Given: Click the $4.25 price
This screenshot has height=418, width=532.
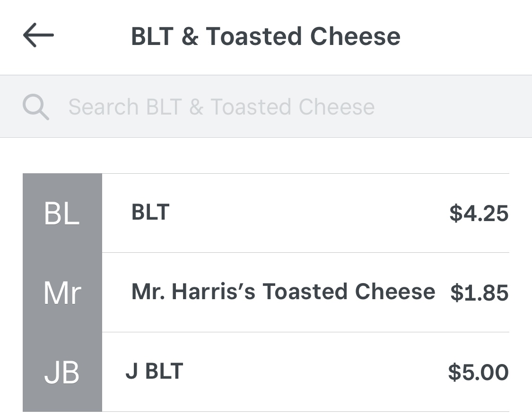Looking at the screenshot, I should [479, 213].
